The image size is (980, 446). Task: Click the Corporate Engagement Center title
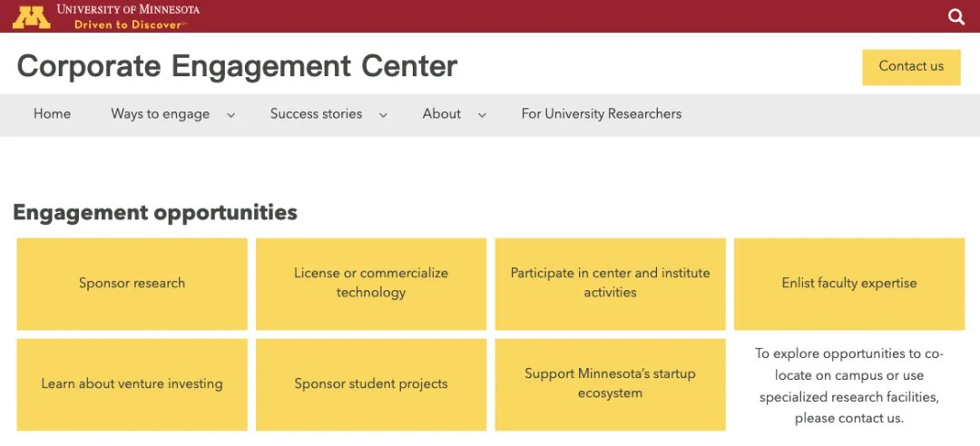[x=237, y=66]
